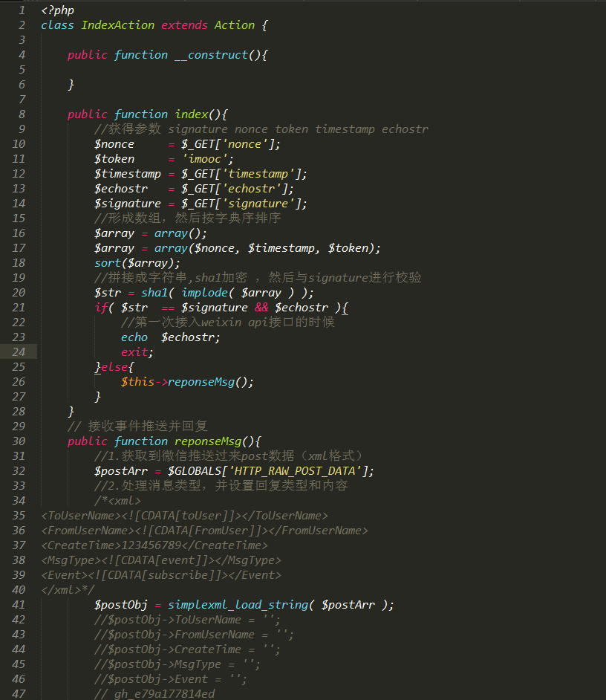Click the class name IndexAction
Screen dimensions: 606x700
coord(118,25)
